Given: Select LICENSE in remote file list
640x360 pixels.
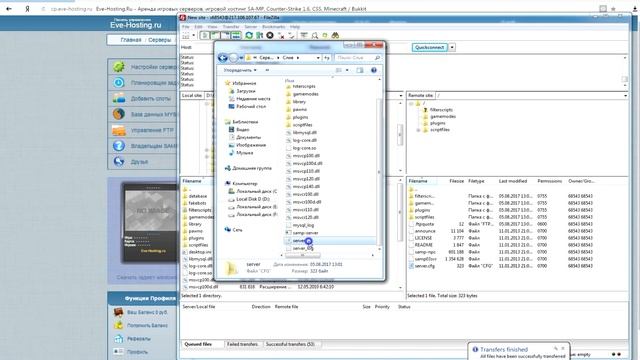Looking at the screenshot, I should pos(423,238).
